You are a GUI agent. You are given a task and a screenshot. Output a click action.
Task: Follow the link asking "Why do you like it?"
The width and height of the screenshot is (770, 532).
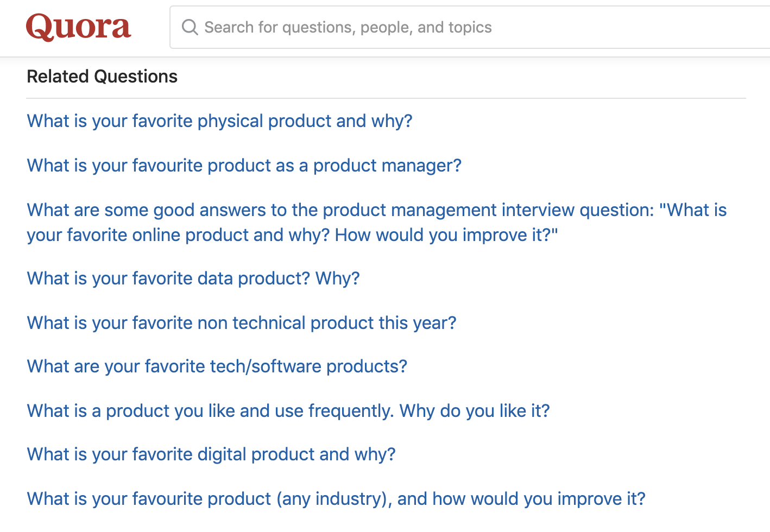288,410
